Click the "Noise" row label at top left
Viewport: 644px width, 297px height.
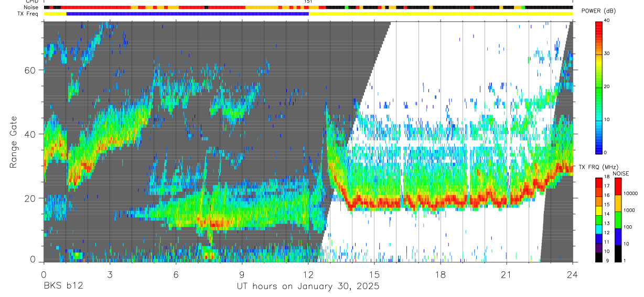click(31, 7)
